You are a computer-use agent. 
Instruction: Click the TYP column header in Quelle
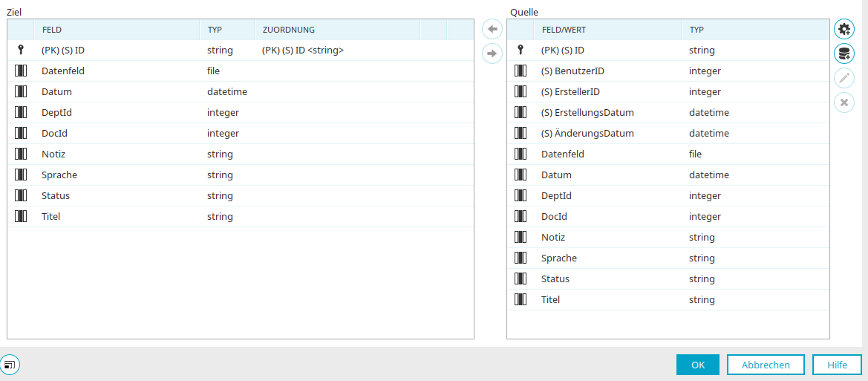click(755, 30)
